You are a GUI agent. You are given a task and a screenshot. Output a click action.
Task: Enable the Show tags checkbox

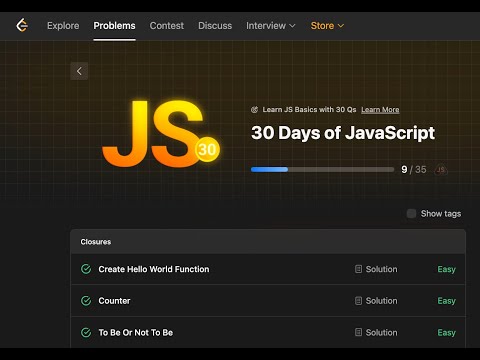411,213
